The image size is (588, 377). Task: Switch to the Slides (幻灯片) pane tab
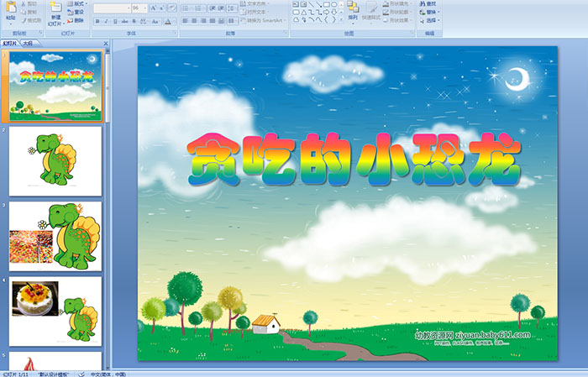(10, 44)
